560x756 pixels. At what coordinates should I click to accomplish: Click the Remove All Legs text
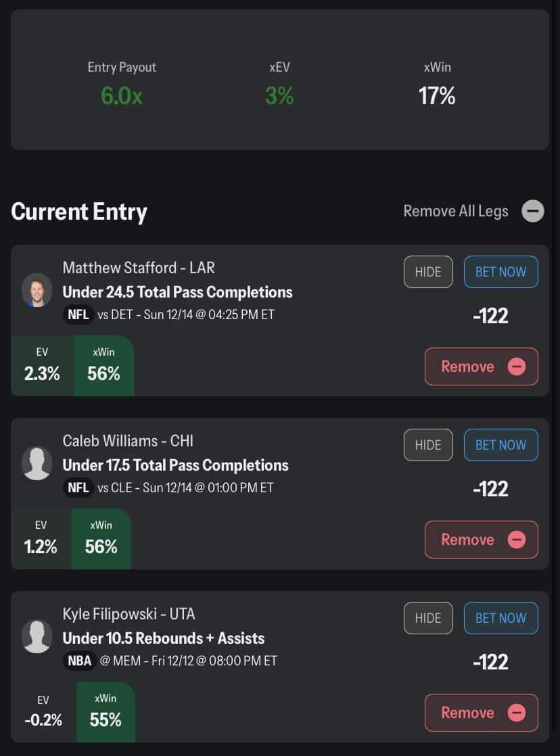coord(456,211)
